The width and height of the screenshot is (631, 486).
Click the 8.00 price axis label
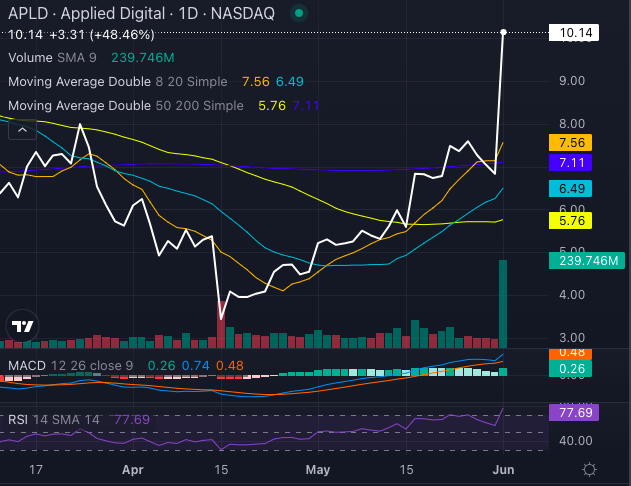click(572, 124)
